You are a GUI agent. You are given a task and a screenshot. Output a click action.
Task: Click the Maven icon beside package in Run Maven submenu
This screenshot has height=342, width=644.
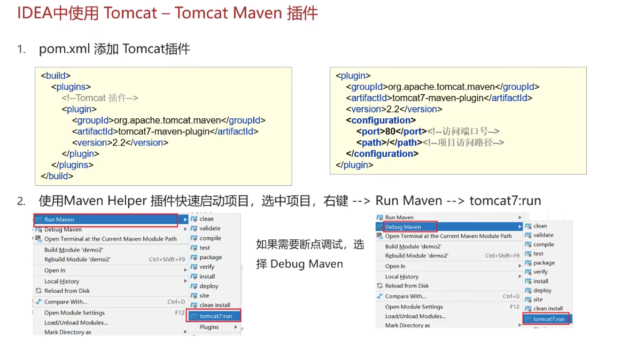[x=195, y=257]
